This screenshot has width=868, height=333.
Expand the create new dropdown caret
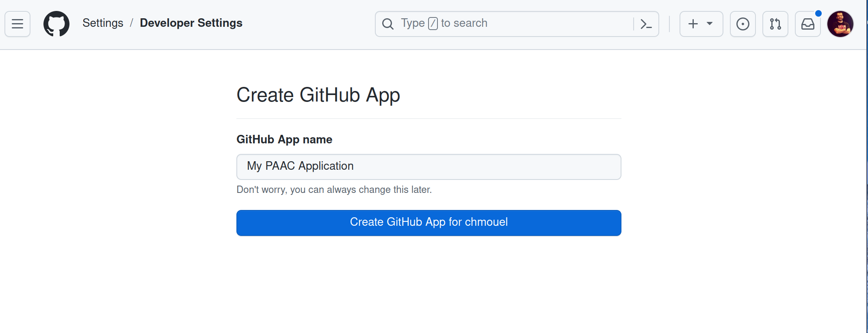pyautogui.click(x=710, y=24)
